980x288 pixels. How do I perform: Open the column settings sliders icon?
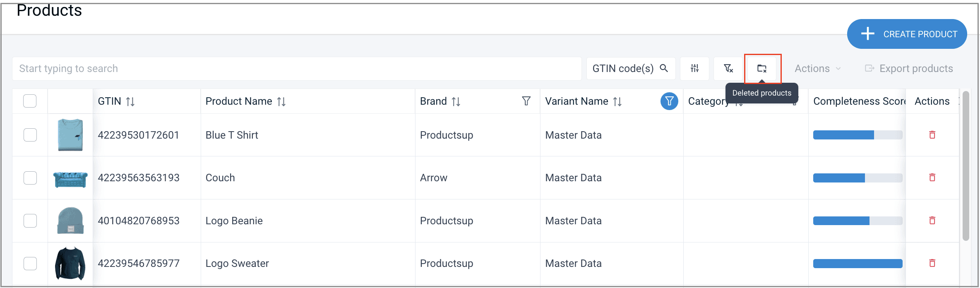pos(694,69)
